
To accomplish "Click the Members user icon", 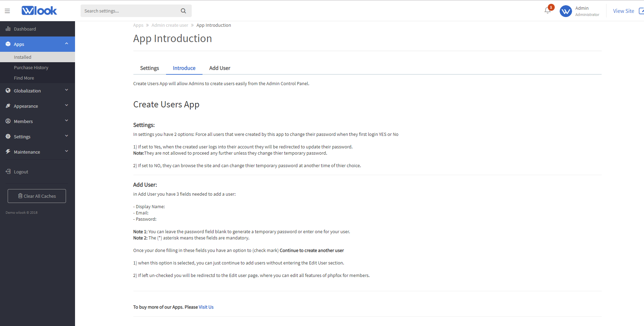I will pos(8,121).
